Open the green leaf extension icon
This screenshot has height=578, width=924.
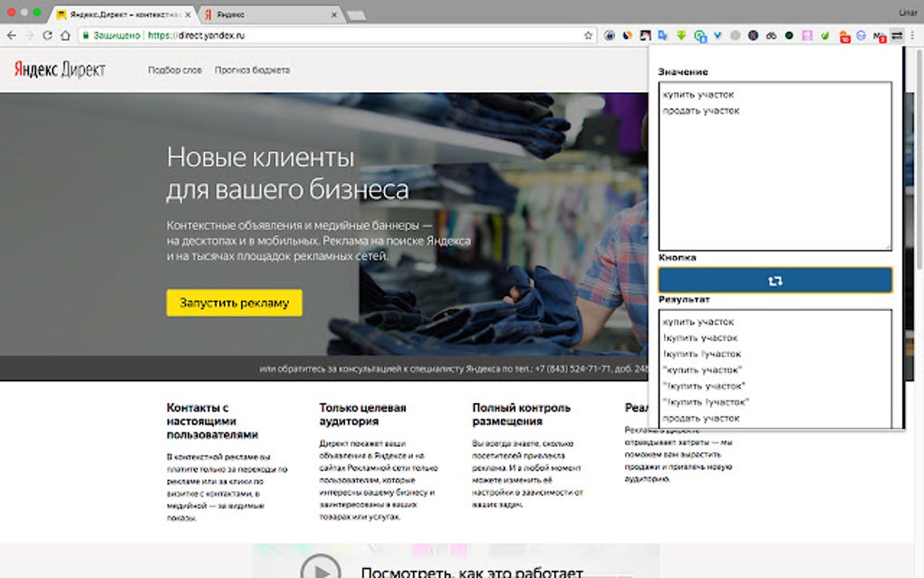click(825, 35)
